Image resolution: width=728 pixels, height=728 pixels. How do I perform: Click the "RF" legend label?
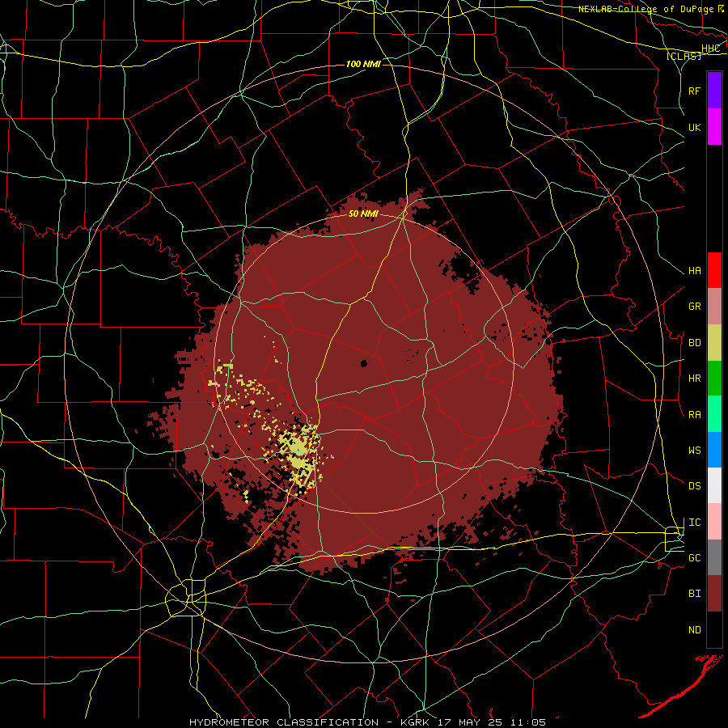point(694,91)
